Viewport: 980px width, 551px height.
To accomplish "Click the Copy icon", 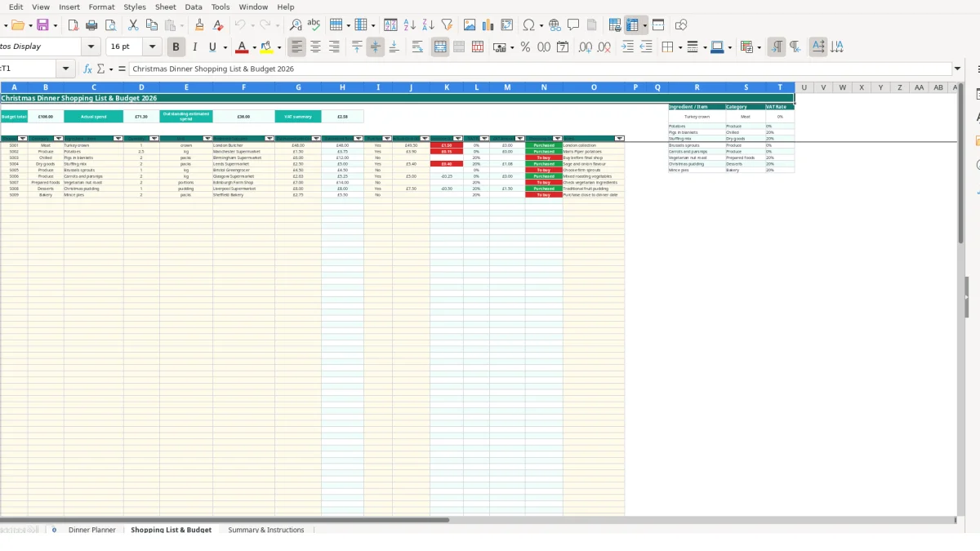I will (x=151, y=25).
